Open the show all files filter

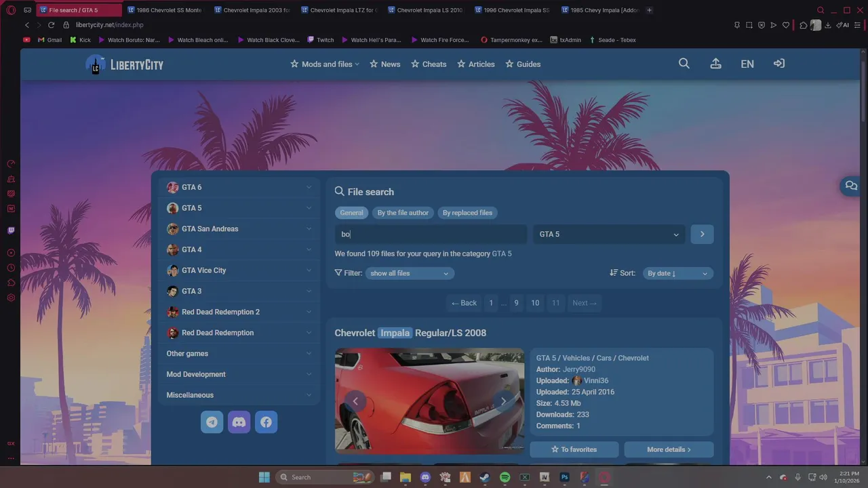tap(410, 273)
